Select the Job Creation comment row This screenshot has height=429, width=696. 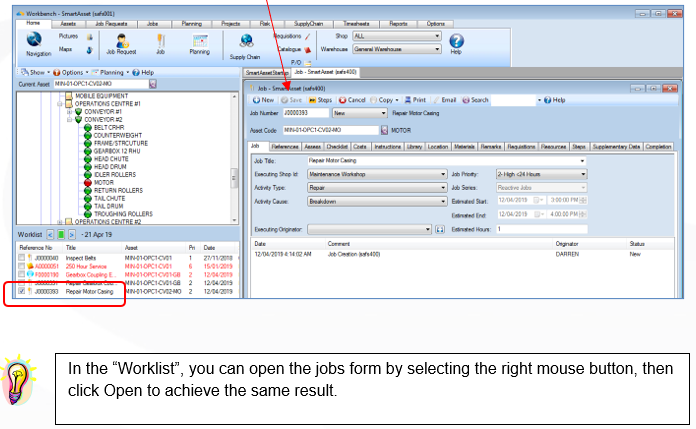pos(462,254)
